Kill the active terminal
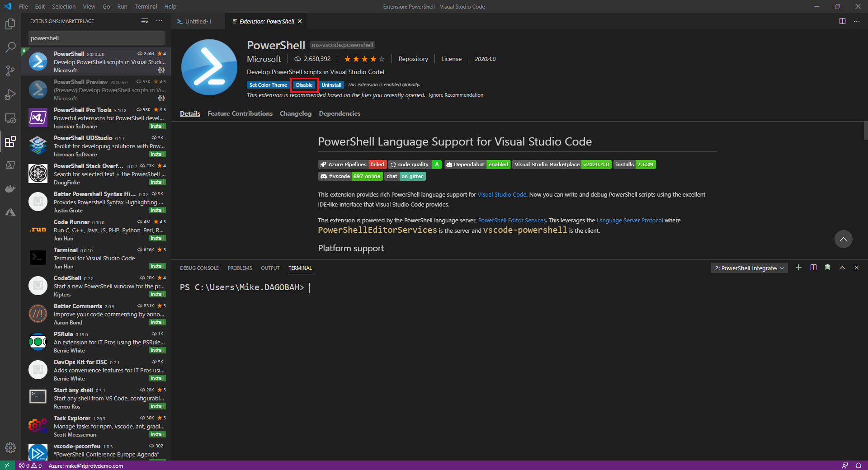Screen dimensions: 868x470 point(828,268)
